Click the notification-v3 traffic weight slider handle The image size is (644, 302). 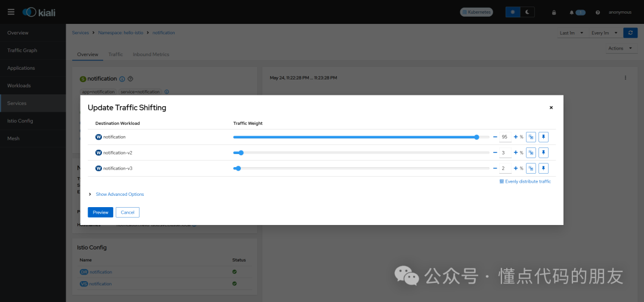238,168
